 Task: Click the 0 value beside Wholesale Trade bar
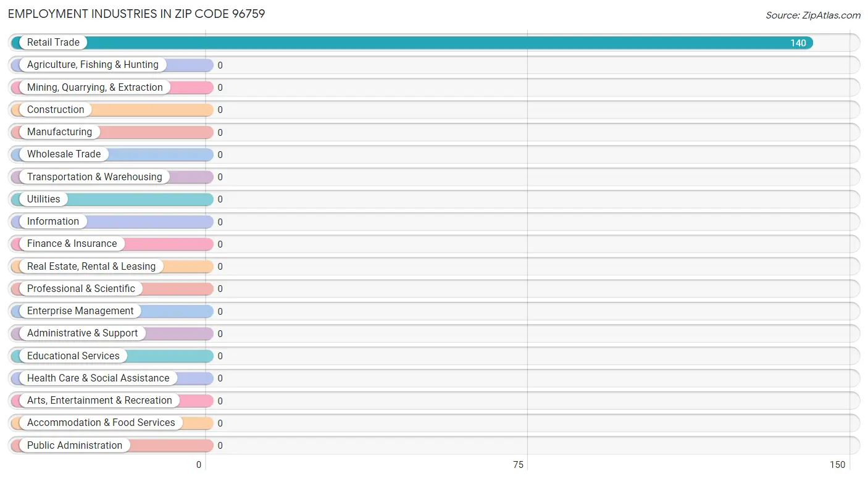(x=220, y=155)
